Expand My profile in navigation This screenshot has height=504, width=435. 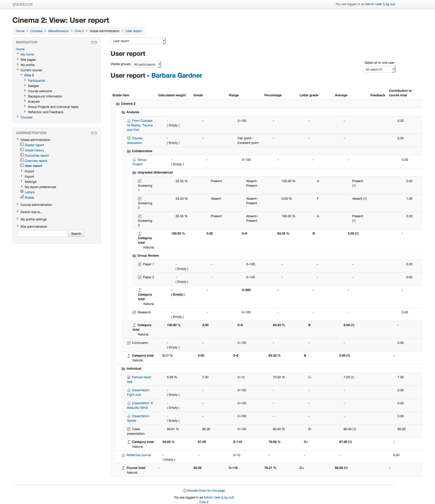point(18,64)
